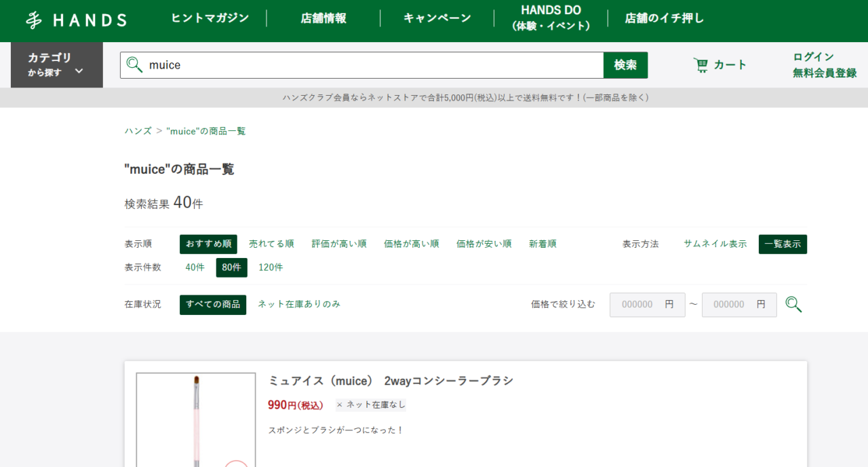Open the ログイン link
The image size is (868, 467).
point(813,57)
